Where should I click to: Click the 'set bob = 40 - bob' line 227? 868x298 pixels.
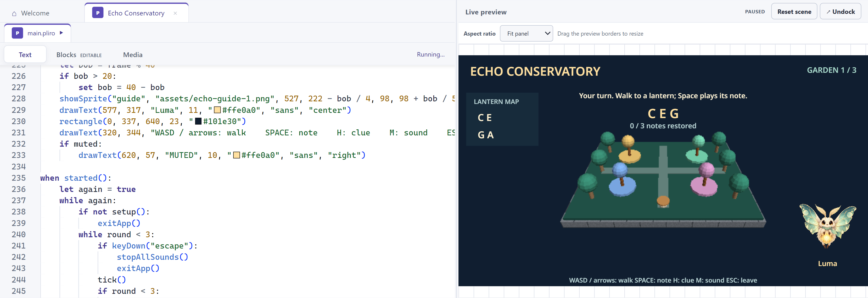pos(121,87)
